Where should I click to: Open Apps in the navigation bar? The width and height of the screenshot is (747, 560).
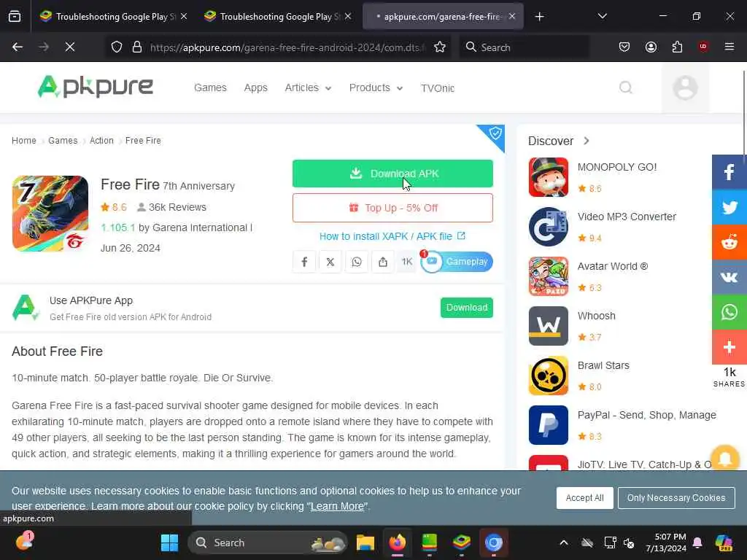[x=256, y=88]
